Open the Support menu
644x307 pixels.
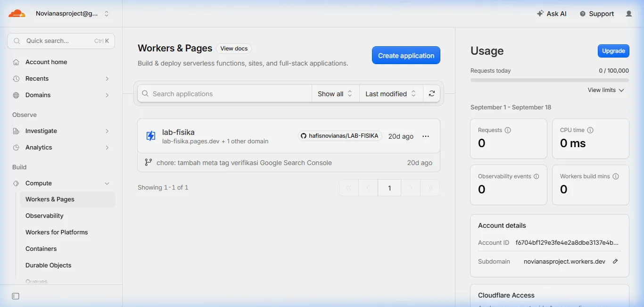pyautogui.click(x=596, y=14)
